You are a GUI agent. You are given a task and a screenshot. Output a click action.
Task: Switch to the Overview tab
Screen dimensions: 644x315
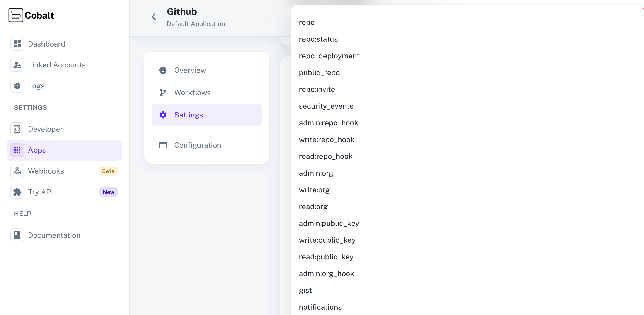click(x=190, y=70)
